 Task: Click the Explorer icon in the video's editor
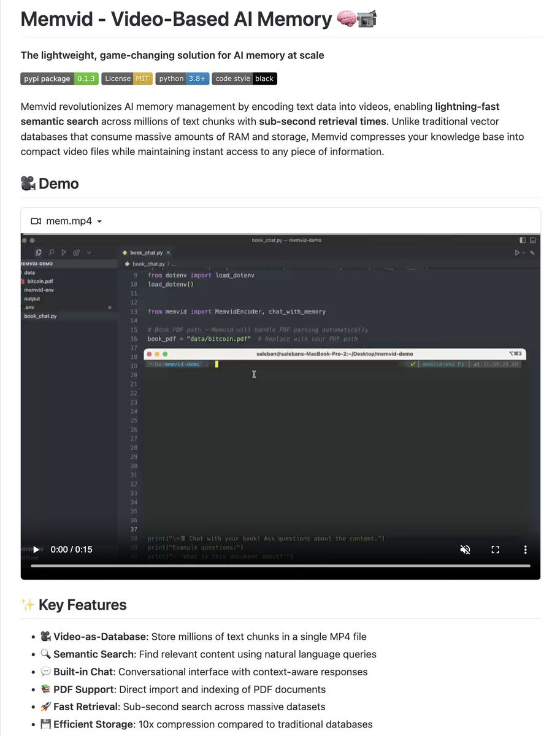(38, 253)
